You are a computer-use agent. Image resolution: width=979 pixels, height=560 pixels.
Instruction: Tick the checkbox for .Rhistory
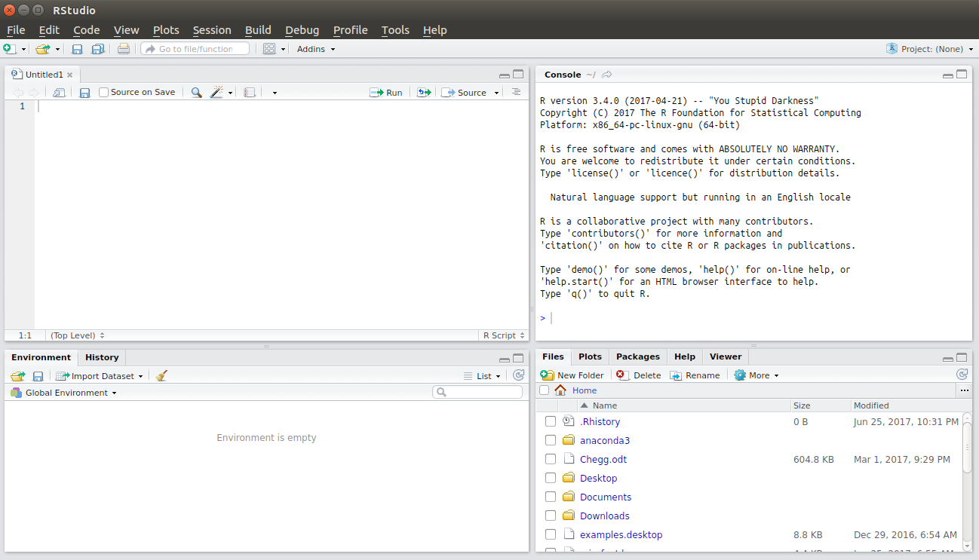551,421
